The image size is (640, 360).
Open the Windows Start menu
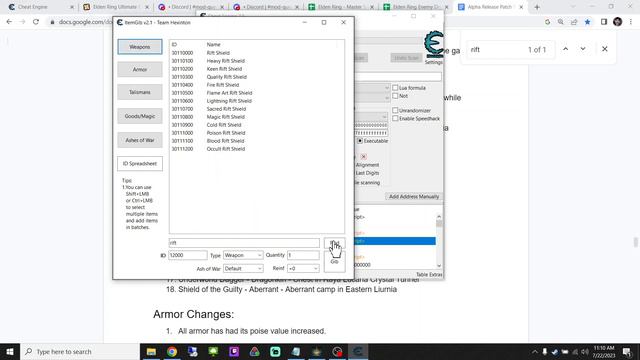coord(10,351)
